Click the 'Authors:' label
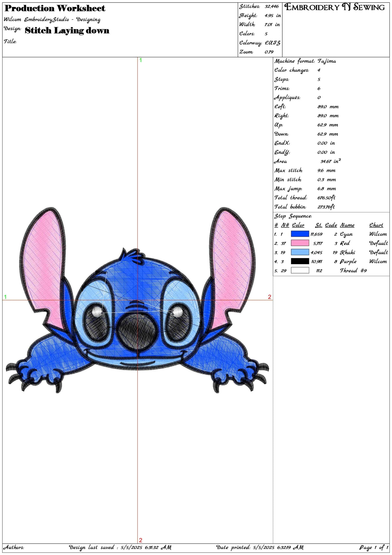 pos(14,547)
